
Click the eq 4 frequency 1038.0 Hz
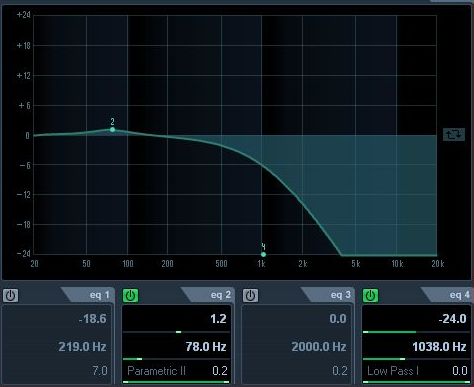click(x=439, y=347)
